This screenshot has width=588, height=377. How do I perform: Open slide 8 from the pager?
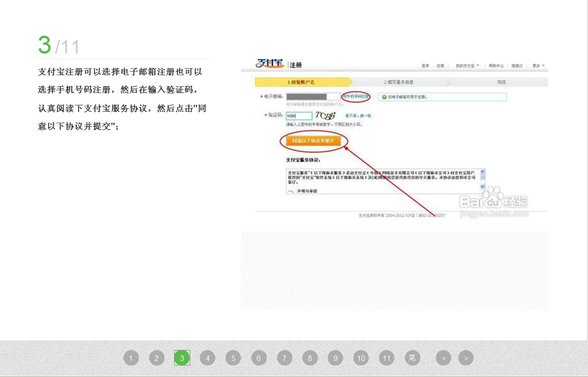point(310,358)
